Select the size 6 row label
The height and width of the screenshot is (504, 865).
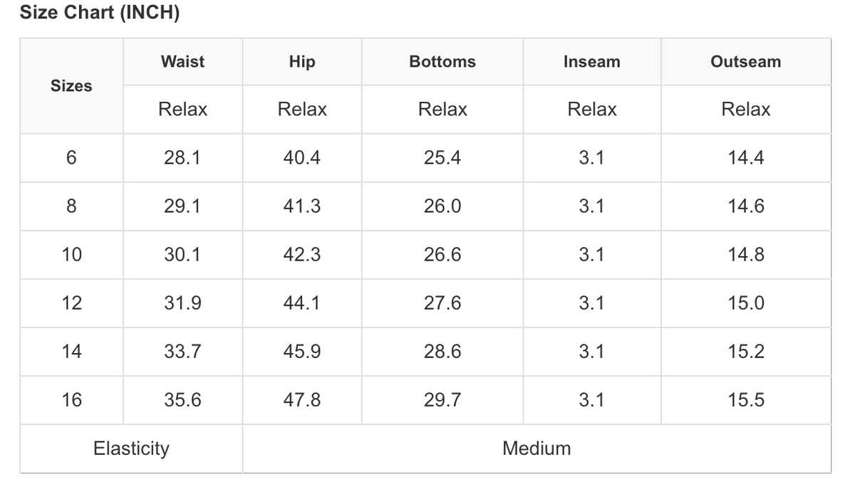[x=71, y=158]
